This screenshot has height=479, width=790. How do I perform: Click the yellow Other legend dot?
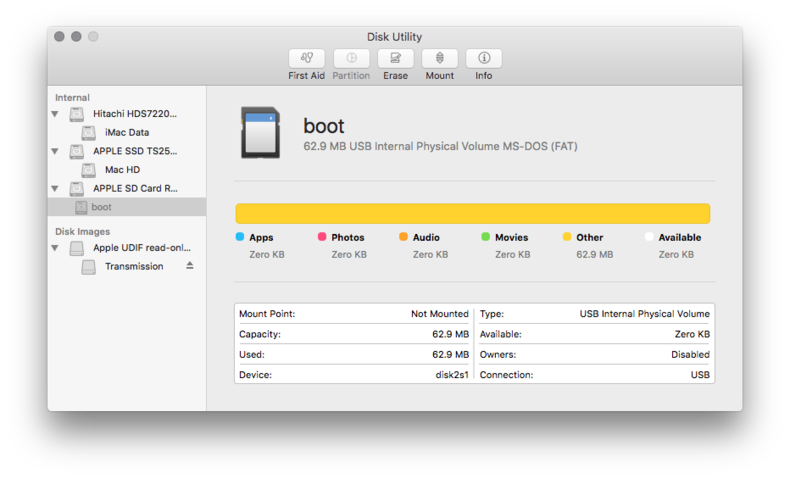567,237
